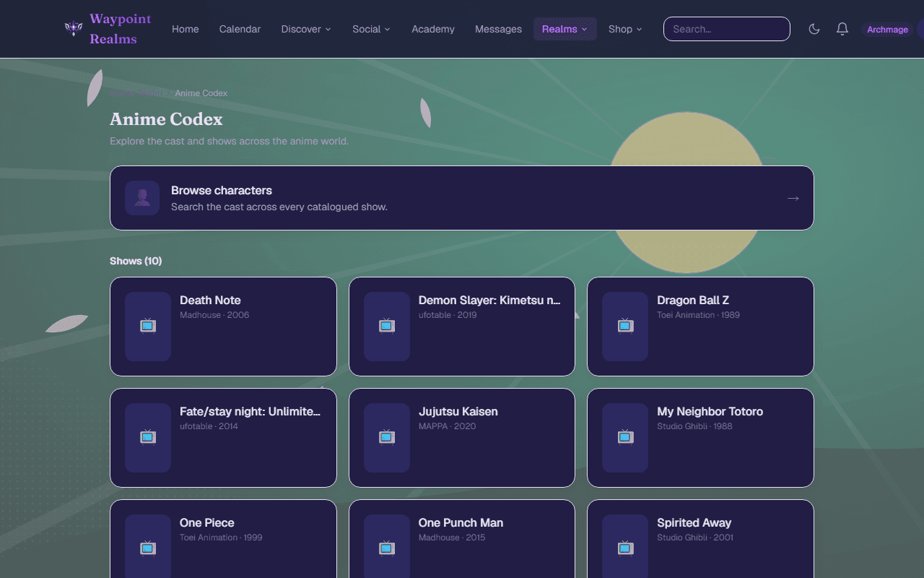
Task: Expand the Social dropdown menu
Action: [x=371, y=29]
